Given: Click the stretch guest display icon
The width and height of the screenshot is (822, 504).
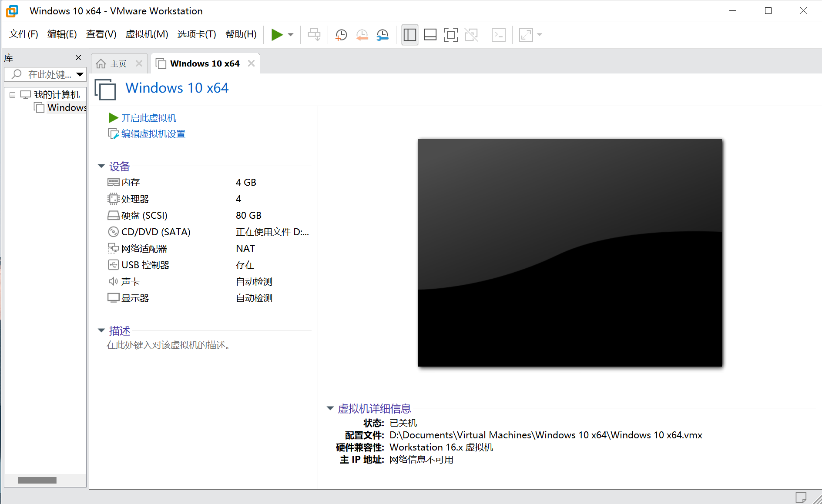Looking at the screenshot, I should [526, 35].
